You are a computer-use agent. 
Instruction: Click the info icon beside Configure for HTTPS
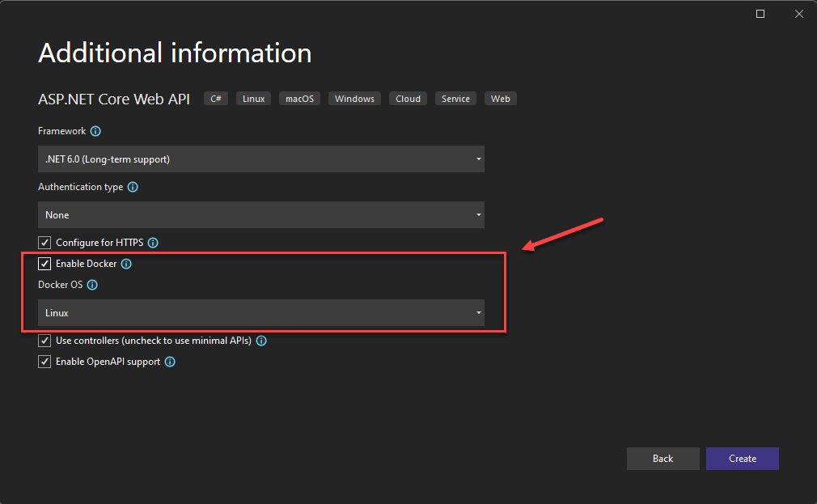tap(153, 242)
